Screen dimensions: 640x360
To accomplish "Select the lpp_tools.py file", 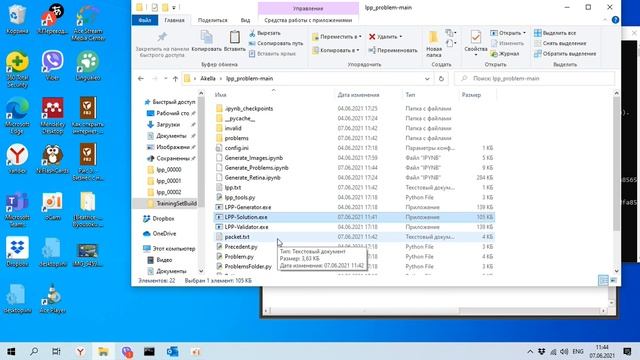I will (240, 197).
